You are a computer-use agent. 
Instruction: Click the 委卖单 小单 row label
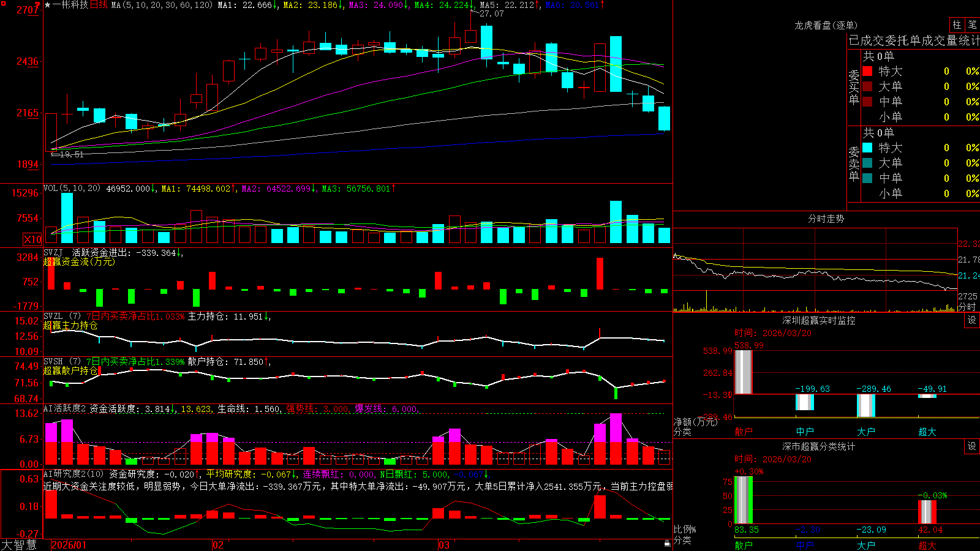(890, 193)
